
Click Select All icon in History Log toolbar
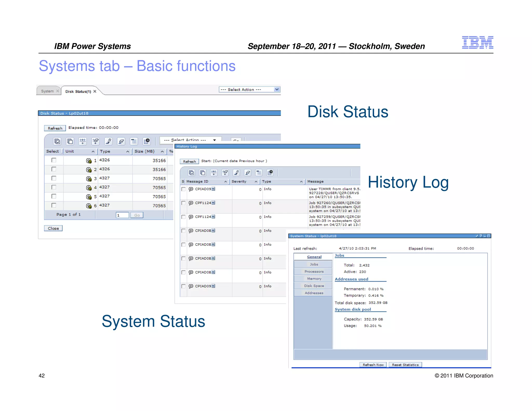[191, 173]
